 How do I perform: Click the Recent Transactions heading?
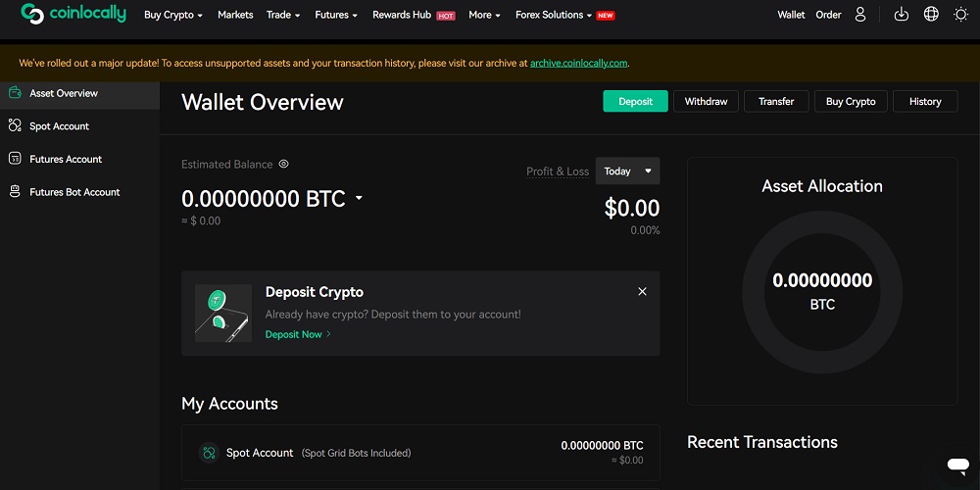coord(761,442)
